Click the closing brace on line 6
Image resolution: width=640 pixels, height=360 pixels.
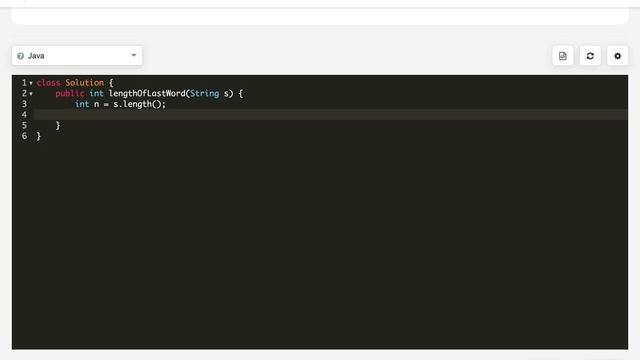pos(39,136)
